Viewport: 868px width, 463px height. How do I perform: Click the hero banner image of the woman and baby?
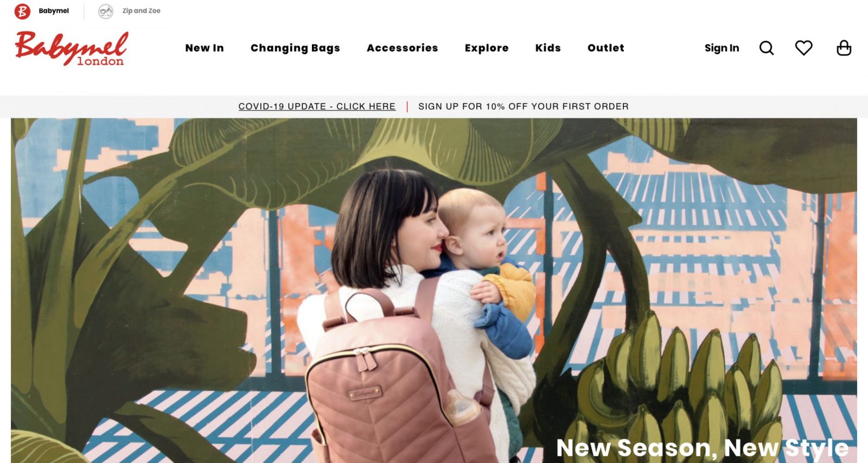434,290
